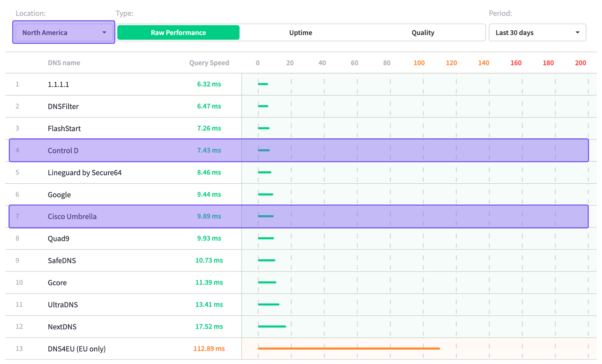Select the highlighted Control D row
The image size is (602, 364).
pos(63,151)
